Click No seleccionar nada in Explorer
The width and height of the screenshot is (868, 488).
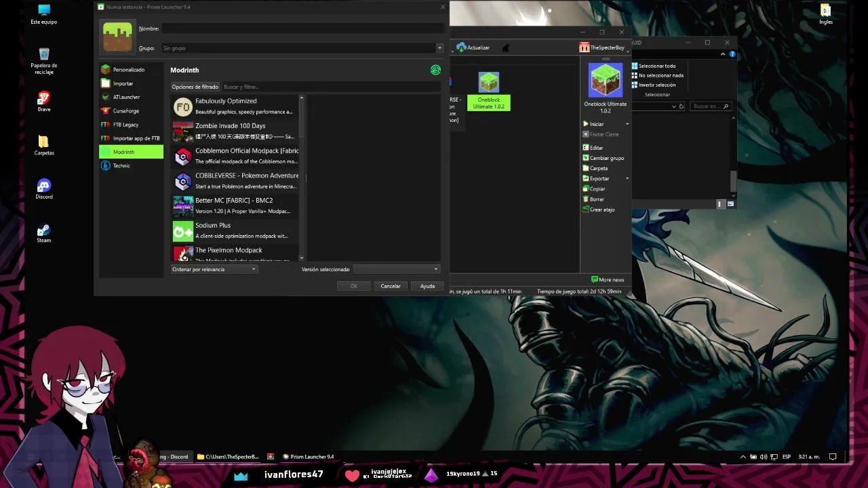658,75
